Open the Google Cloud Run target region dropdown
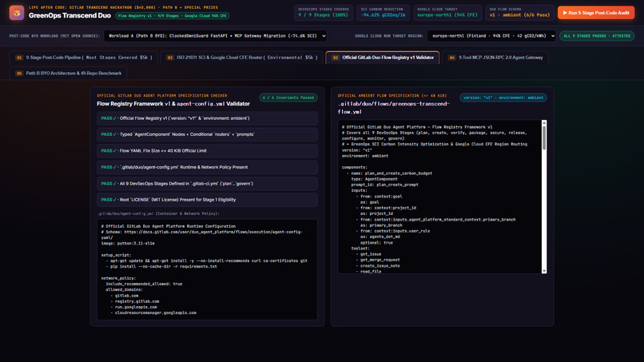 coord(491,36)
